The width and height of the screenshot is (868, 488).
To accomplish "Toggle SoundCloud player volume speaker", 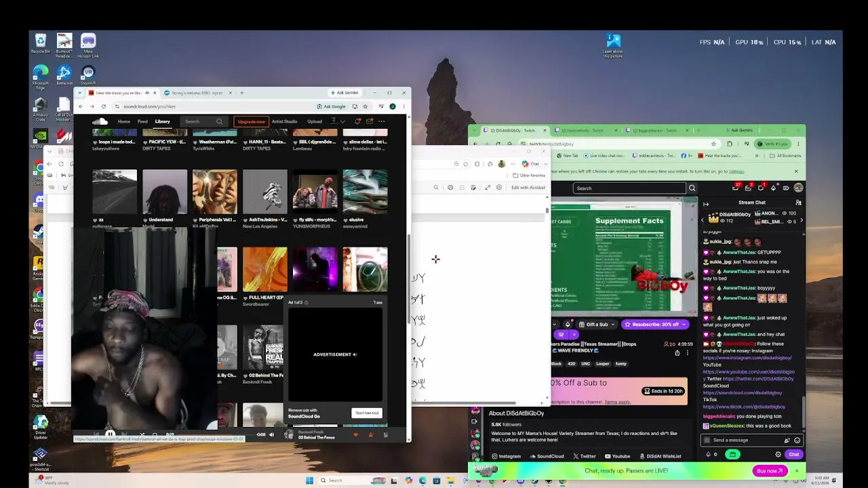I will (x=271, y=435).
